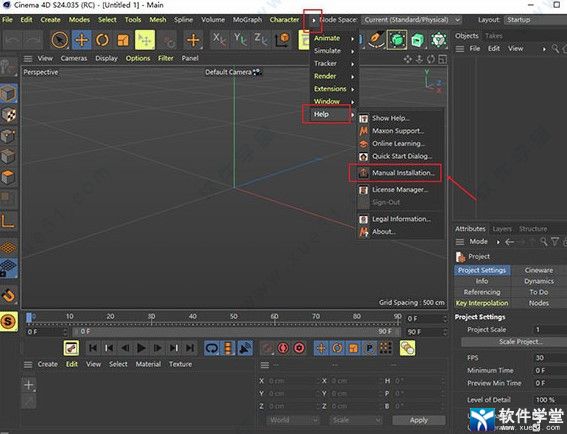The width and height of the screenshot is (567, 434).
Task: Expand the Animate submenu
Action: (334, 38)
